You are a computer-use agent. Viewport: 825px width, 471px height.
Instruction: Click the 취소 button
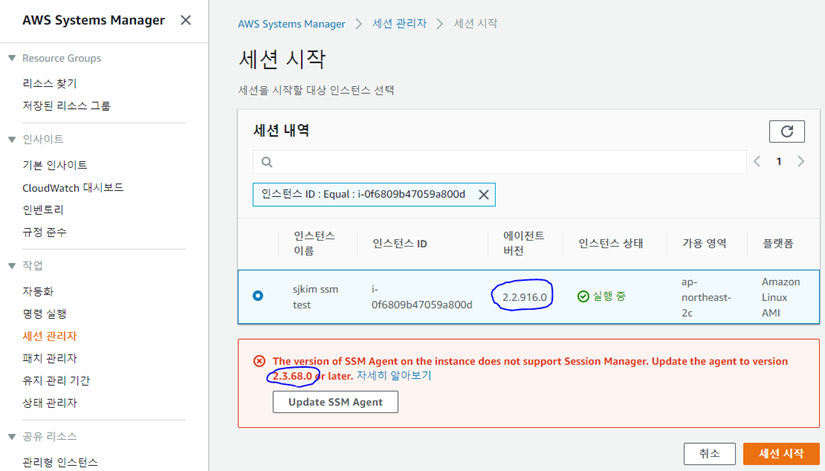click(x=709, y=454)
